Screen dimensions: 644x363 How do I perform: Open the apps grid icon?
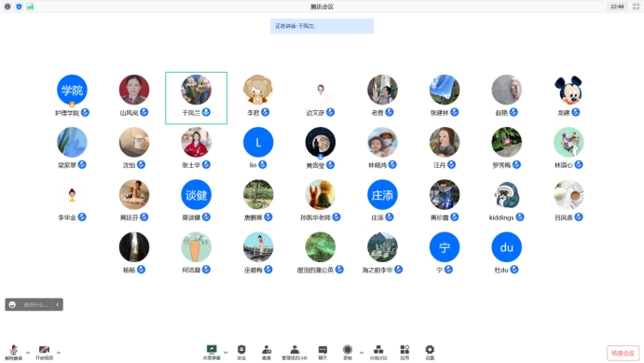[404, 353]
